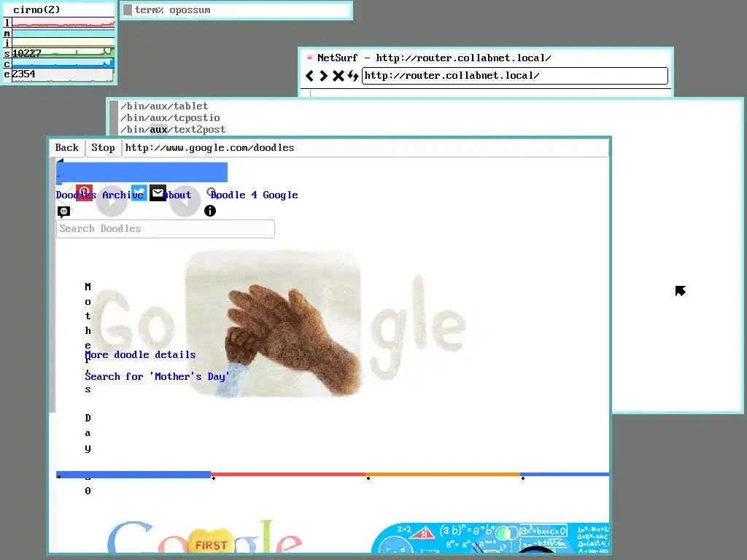Click the 'l' load graph row in stats
Viewport: 747px width, 560px height.
[59, 23]
